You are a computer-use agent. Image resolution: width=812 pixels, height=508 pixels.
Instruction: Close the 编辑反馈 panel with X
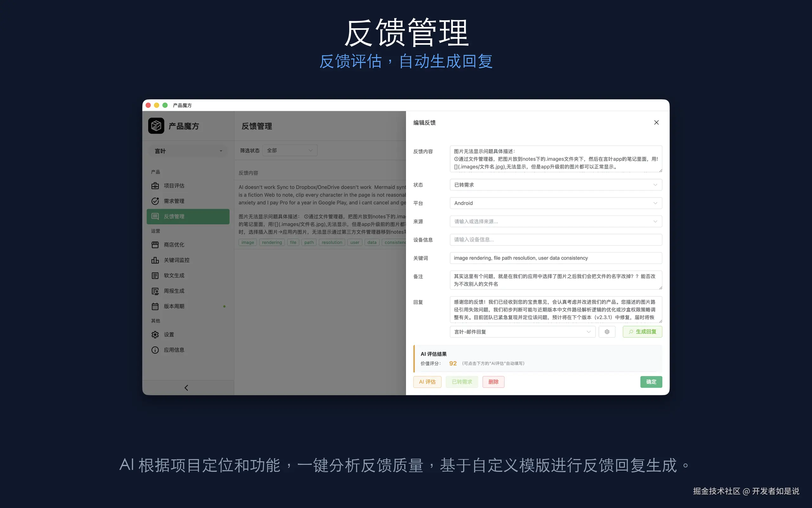tap(656, 123)
